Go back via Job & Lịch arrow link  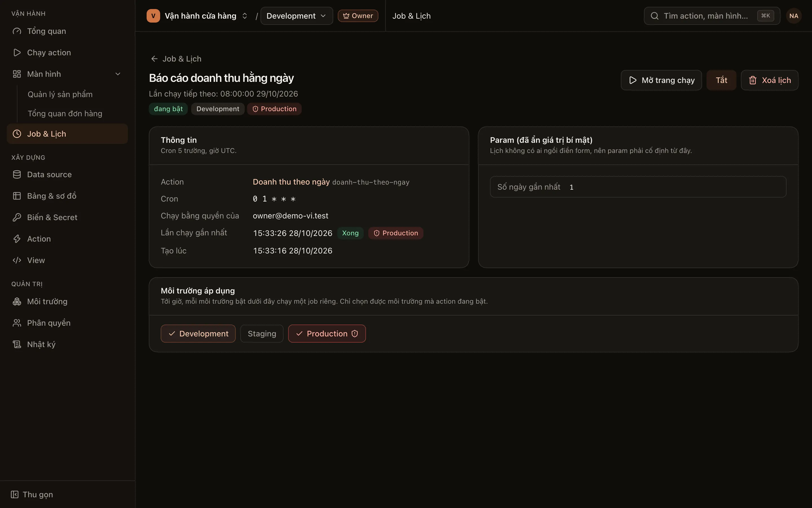pyautogui.click(x=176, y=59)
